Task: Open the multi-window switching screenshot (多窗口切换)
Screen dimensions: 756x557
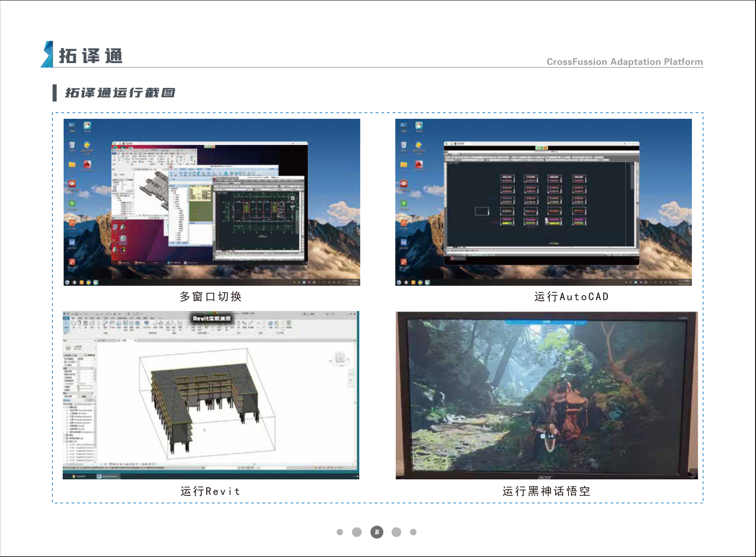Action: click(212, 202)
